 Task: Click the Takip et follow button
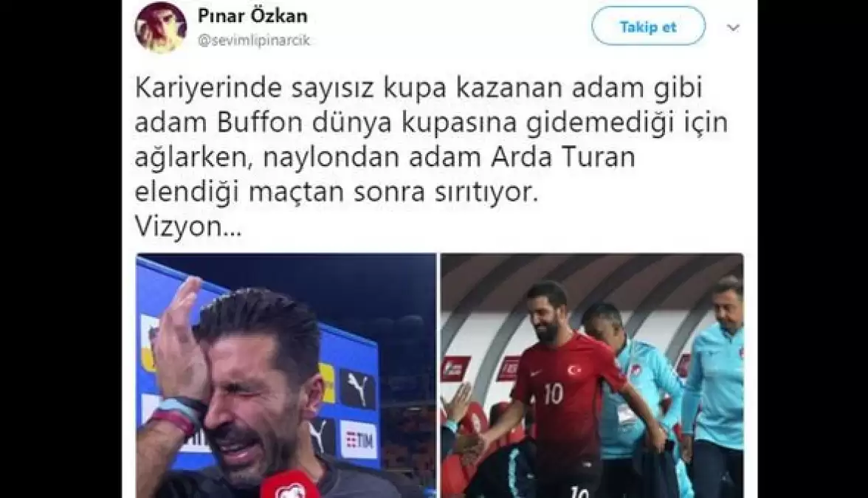pyautogui.click(x=648, y=26)
